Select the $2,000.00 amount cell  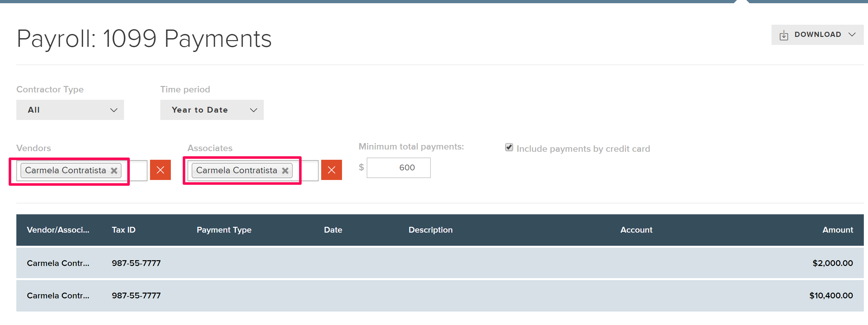coord(832,263)
